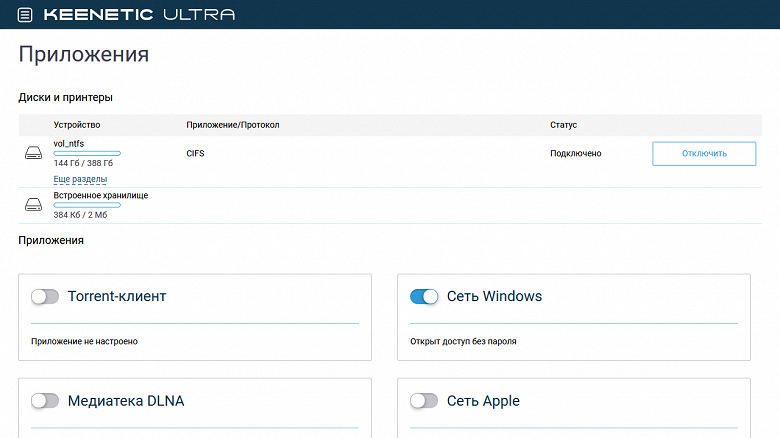Viewport: 780px width, 438px height.
Task: Click the Keenetic Ultra logo
Action: [138, 15]
